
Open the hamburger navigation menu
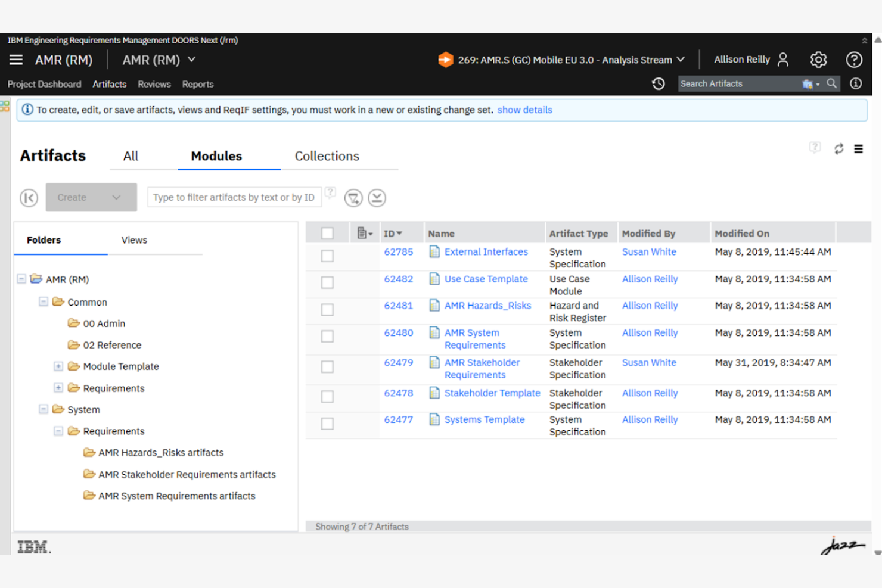[x=16, y=60]
